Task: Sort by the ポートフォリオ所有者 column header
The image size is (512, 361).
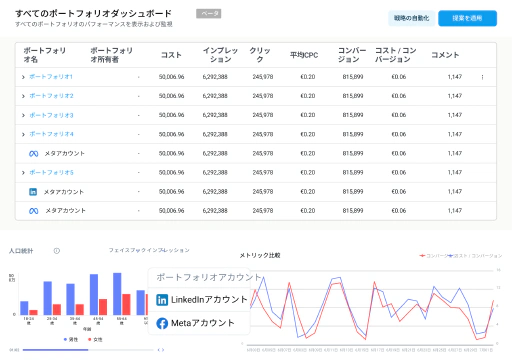Action: click(x=111, y=55)
